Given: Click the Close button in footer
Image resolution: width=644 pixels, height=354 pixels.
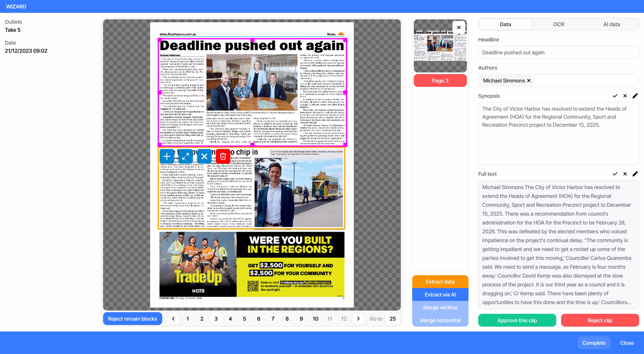Looking at the screenshot, I should click(627, 343).
